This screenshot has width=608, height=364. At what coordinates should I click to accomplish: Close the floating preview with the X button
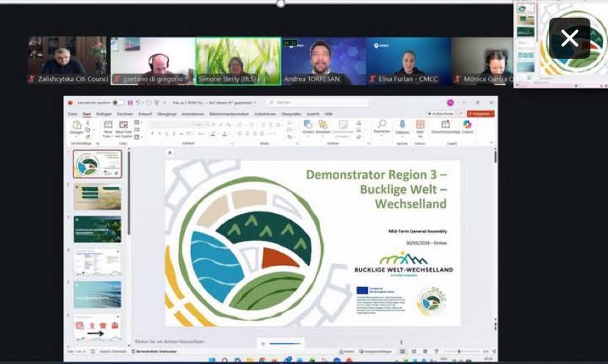pos(569,39)
